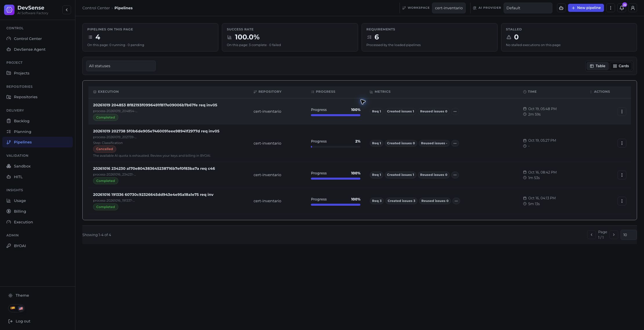Click the dash metric chip in 60730c92 row
The height and width of the screenshot is (330, 644).
coord(456,201)
